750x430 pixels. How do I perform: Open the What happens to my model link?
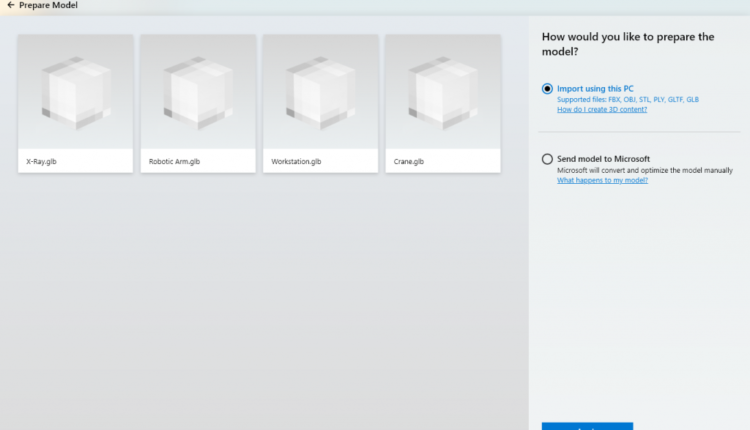point(602,180)
